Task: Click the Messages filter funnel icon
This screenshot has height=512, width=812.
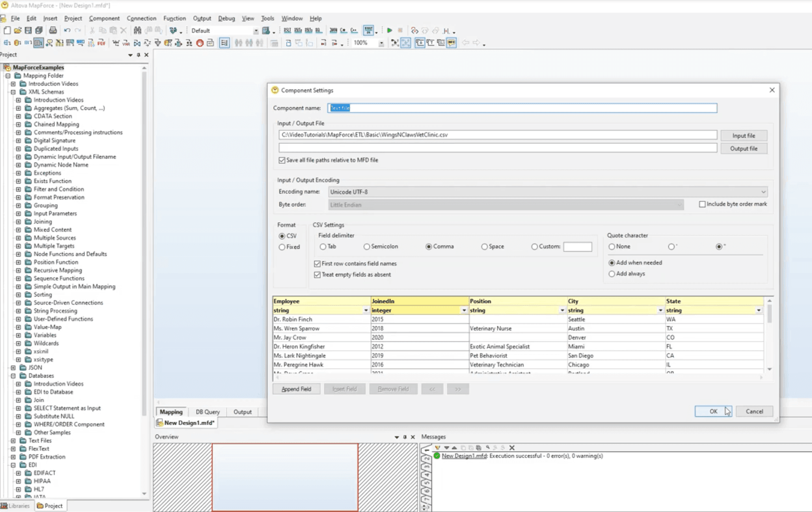Action: (x=437, y=448)
